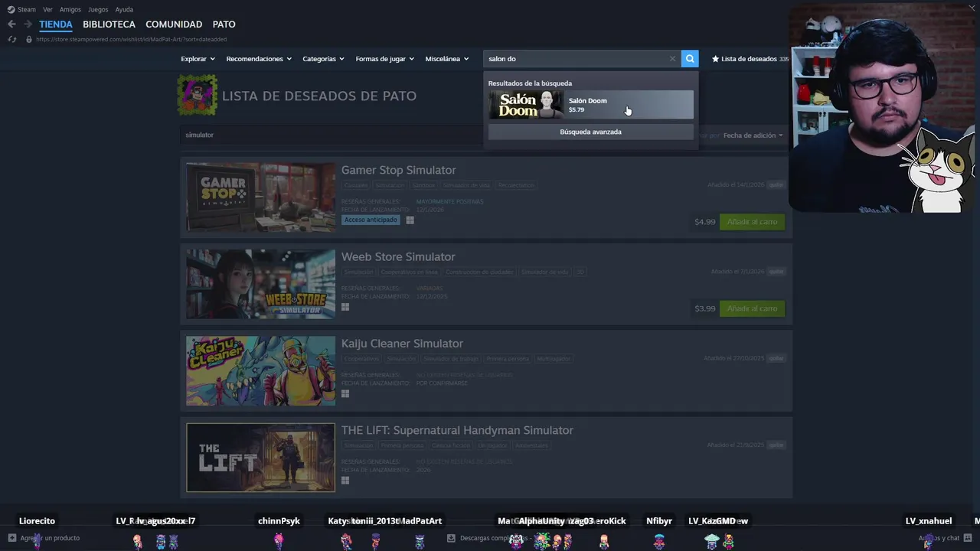Select the Salón Doom search result
This screenshot has height=551, width=980.
590,105
